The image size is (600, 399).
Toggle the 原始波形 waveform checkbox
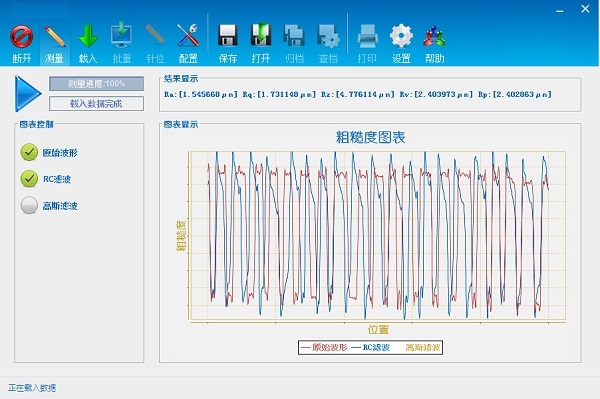29,152
